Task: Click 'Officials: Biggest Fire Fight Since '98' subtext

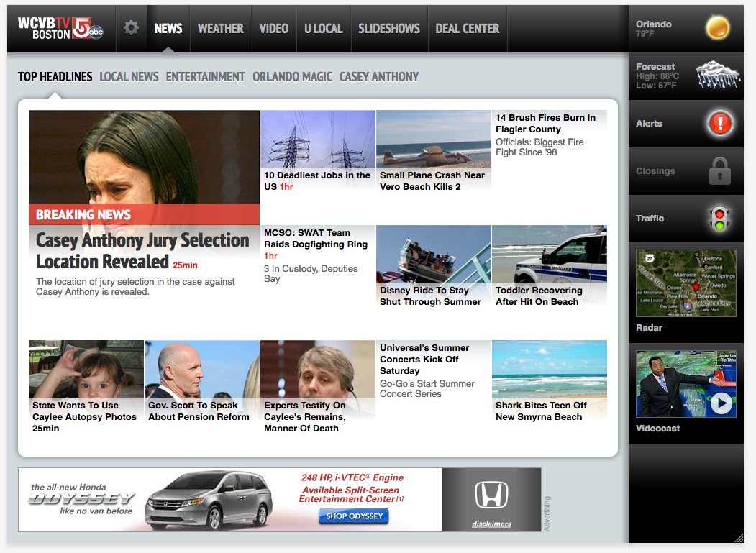Action: coord(539,147)
